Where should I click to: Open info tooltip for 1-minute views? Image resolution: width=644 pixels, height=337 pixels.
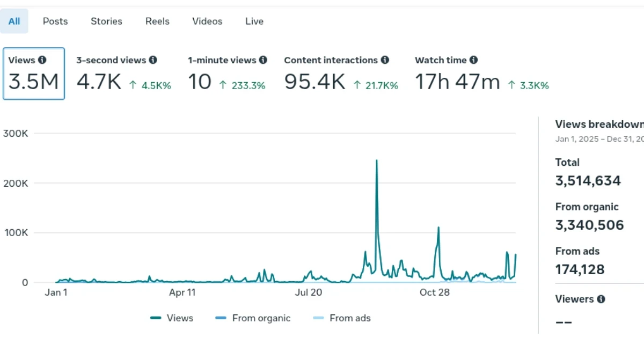pyautogui.click(x=263, y=60)
